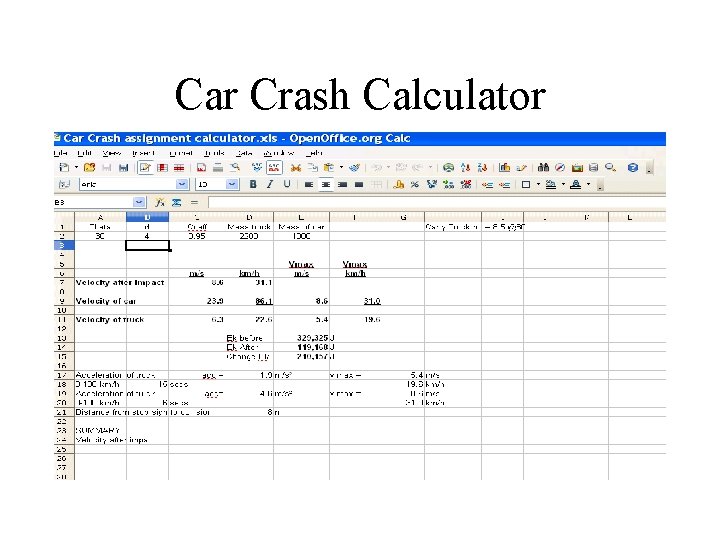The width and height of the screenshot is (720, 540).
Task: Toggle Underline formatting
Action: pyautogui.click(x=287, y=185)
